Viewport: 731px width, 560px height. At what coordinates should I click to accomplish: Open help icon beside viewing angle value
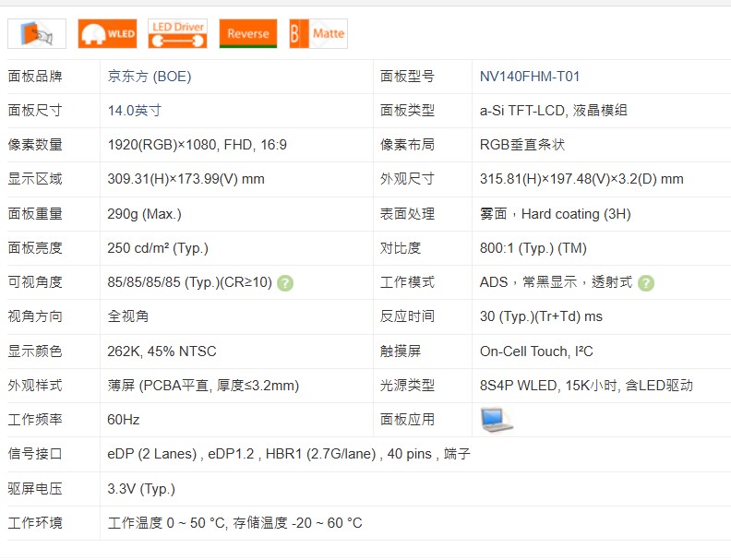[x=286, y=283]
